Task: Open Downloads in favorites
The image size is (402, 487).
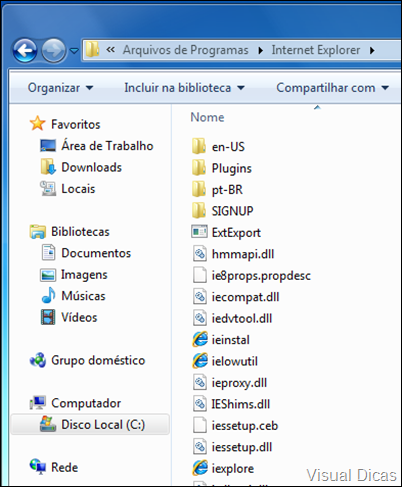Action: 92,167
